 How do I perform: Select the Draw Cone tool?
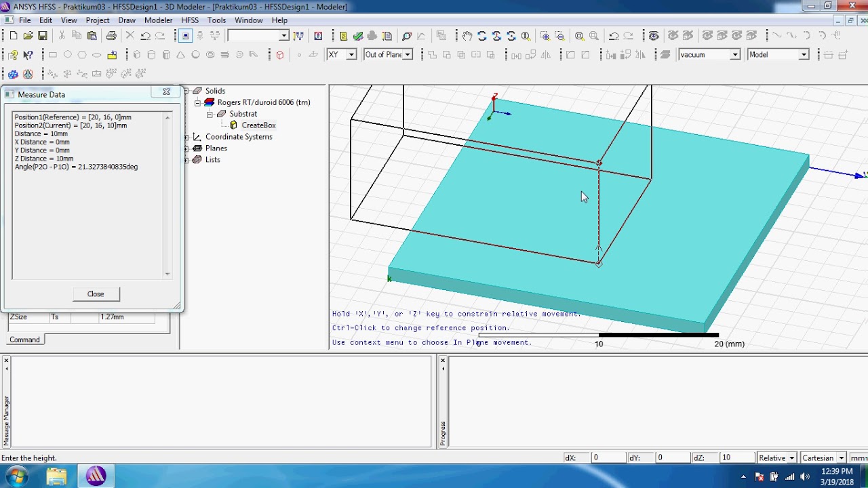(181, 55)
